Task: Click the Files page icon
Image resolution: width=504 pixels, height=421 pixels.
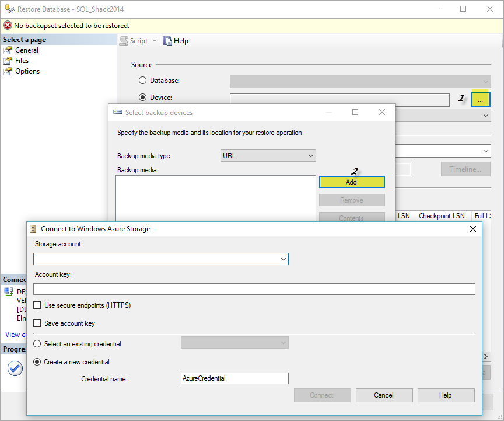Action: click(x=8, y=61)
